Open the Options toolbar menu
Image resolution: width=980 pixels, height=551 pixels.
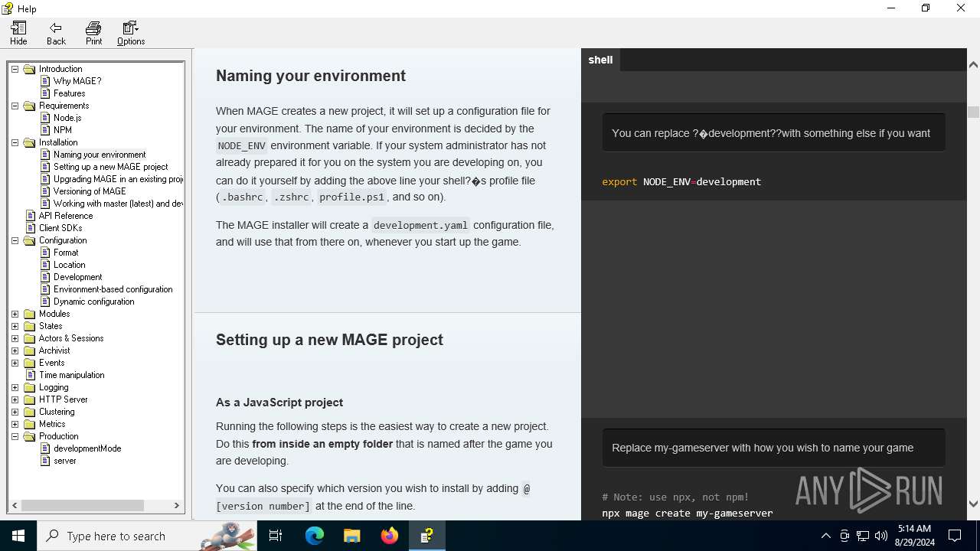point(131,34)
